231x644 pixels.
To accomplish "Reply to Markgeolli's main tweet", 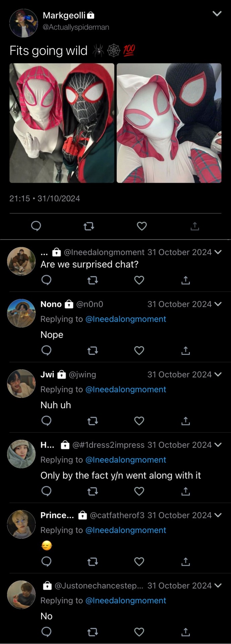I will click(36, 226).
